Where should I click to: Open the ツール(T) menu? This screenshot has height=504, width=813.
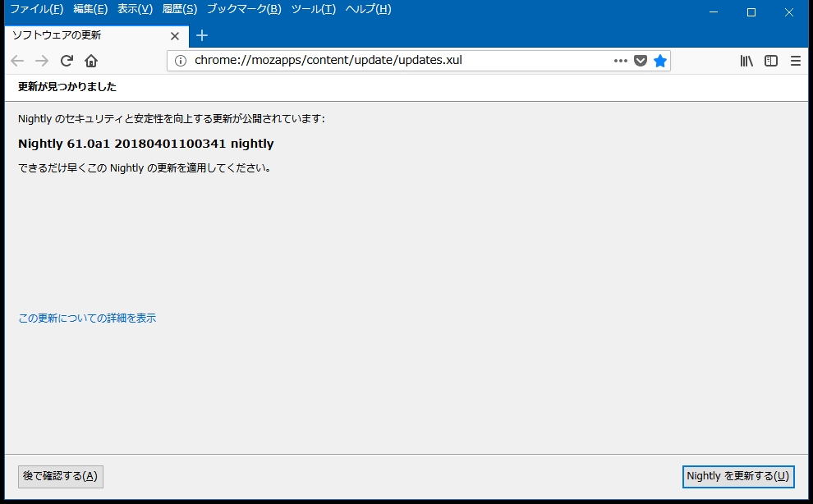(313, 9)
